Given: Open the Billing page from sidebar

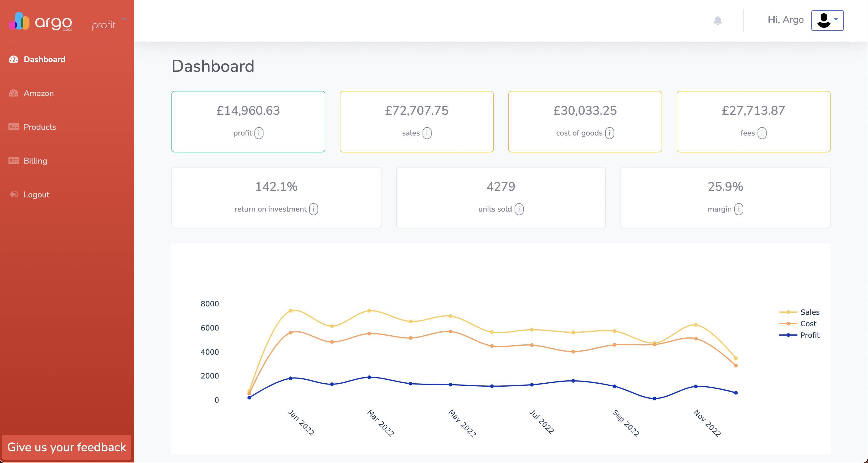Looking at the screenshot, I should tap(35, 161).
